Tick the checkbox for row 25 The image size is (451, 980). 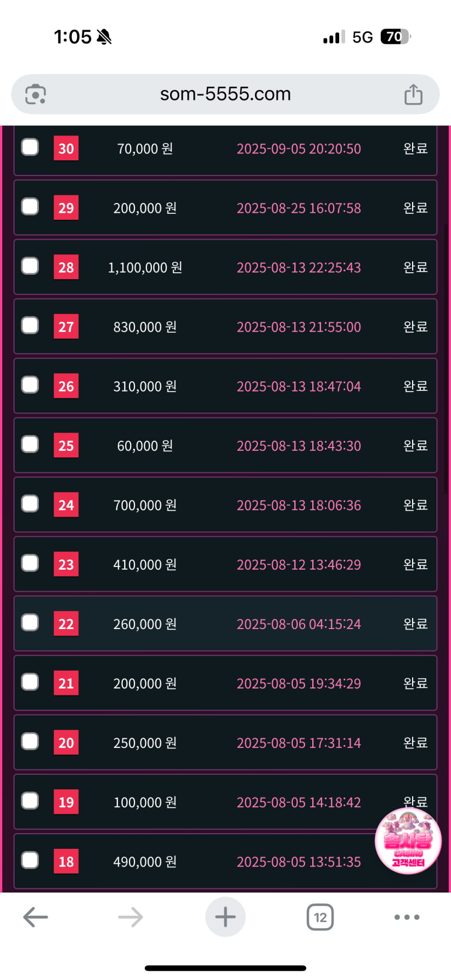[x=30, y=444]
